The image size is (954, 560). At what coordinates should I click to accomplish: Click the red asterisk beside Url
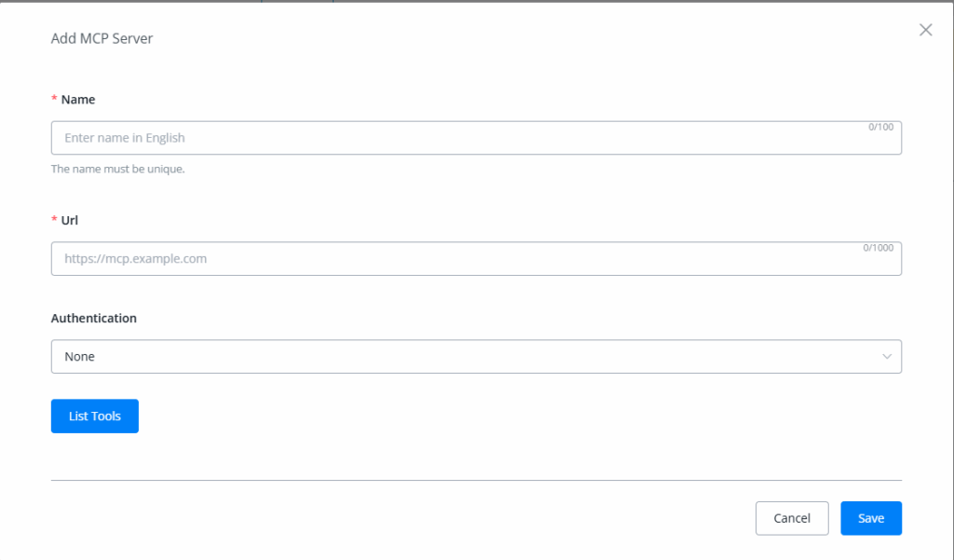[x=54, y=220]
